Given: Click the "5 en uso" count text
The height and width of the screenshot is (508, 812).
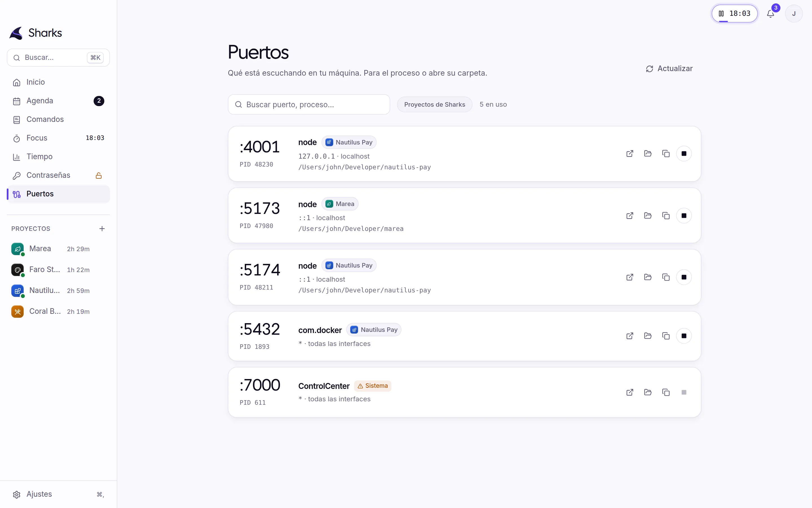Looking at the screenshot, I should pyautogui.click(x=493, y=104).
